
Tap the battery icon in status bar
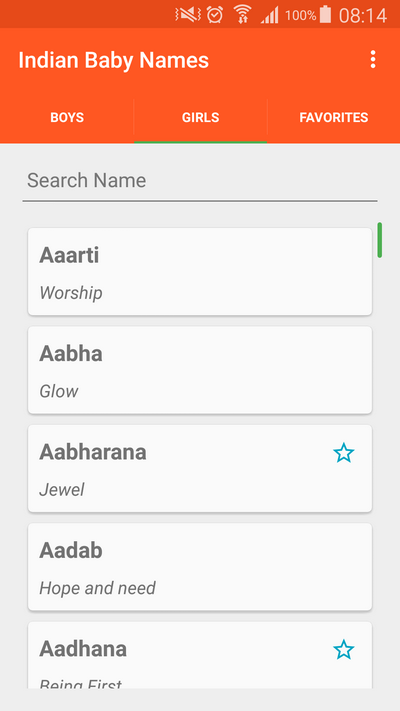point(325,15)
